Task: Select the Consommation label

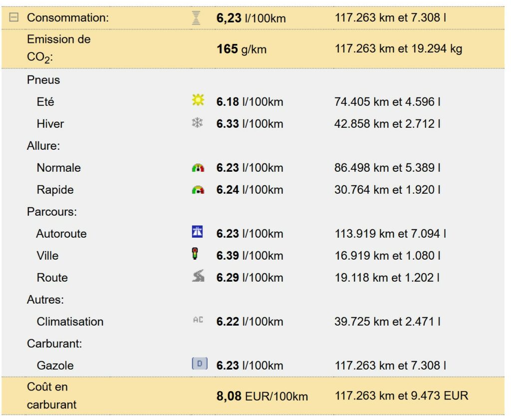Action: [x=67, y=18]
